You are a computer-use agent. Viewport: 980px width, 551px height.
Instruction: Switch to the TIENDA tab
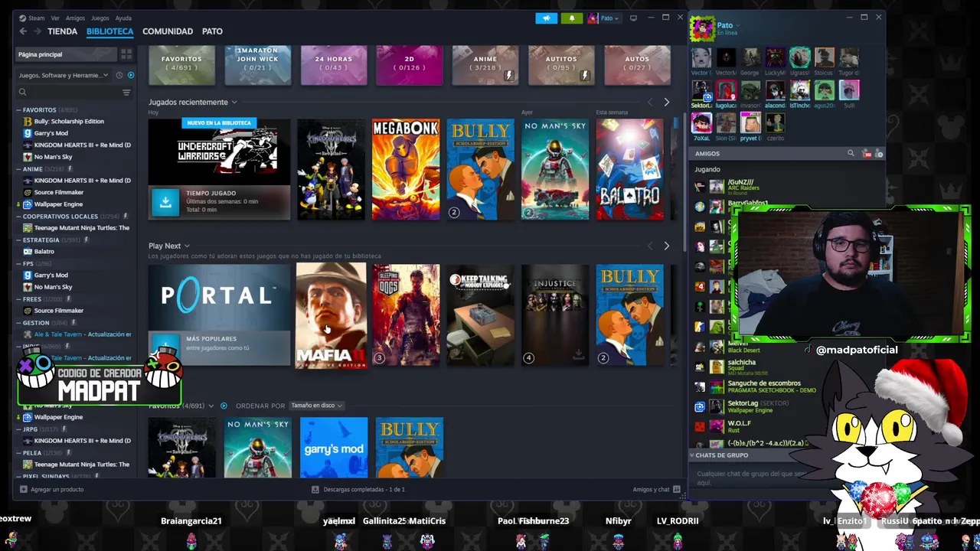[62, 31]
